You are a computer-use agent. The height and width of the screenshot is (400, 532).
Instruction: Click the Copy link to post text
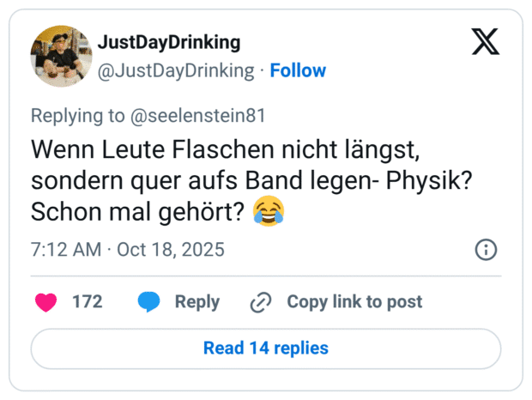coord(354,302)
